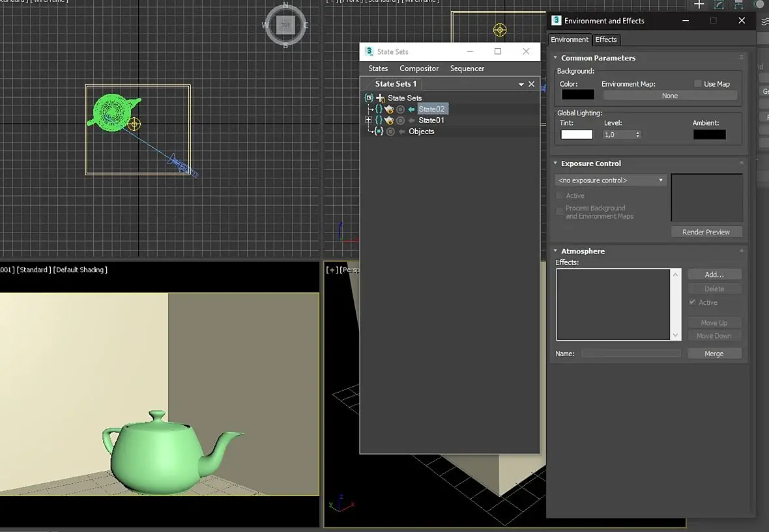
Task: Click the Merge button
Action: [x=714, y=354]
